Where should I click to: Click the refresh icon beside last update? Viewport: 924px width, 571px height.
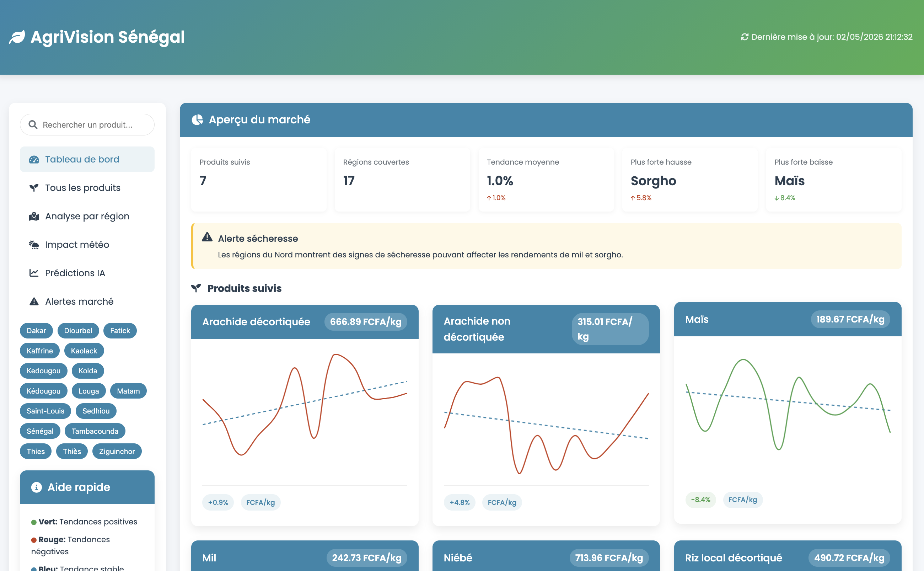pos(744,37)
